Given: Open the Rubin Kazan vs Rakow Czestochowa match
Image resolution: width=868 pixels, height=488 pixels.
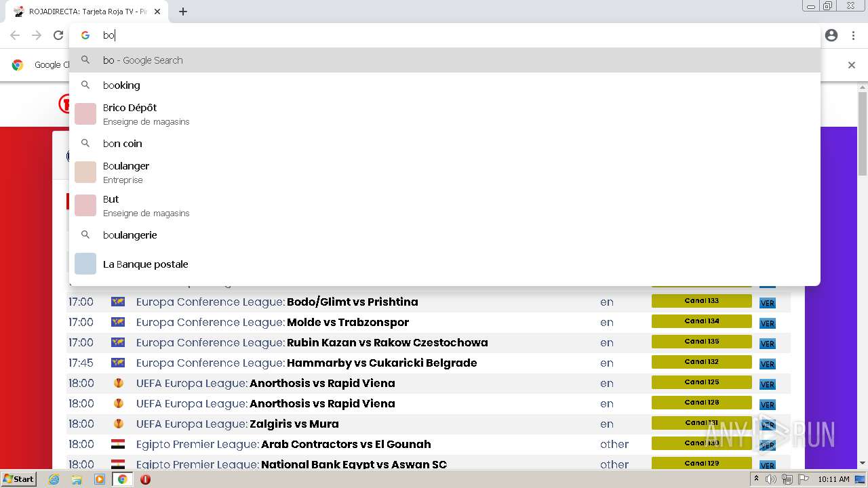Looking at the screenshot, I should click(x=387, y=342).
